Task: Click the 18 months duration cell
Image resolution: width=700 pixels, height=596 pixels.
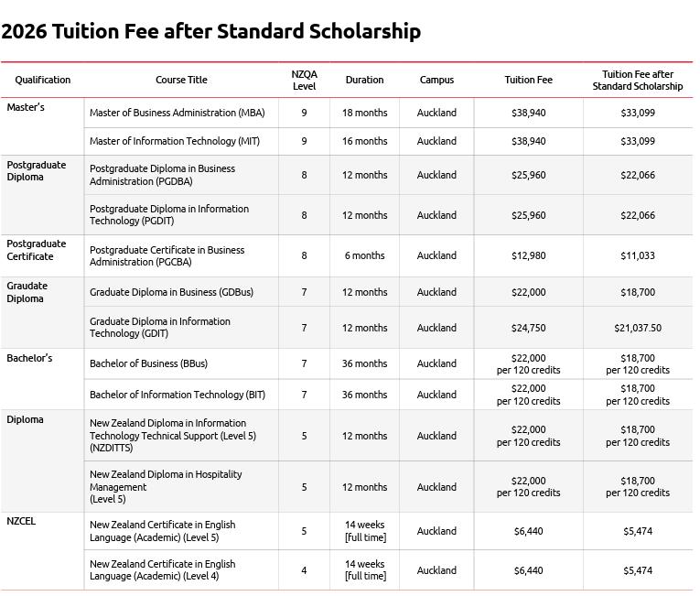Action: point(364,113)
